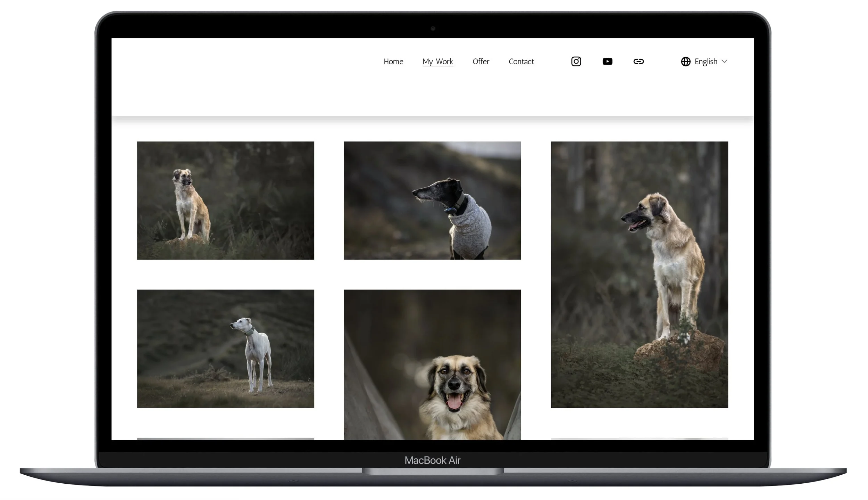Click the MacBook Air label on bezel

point(432,460)
